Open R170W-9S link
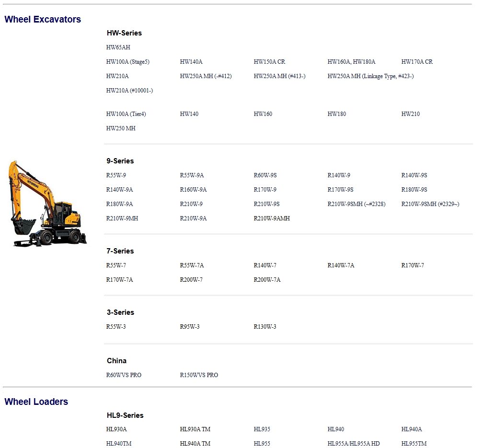The image size is (484, 448). (x=340, y=190)
